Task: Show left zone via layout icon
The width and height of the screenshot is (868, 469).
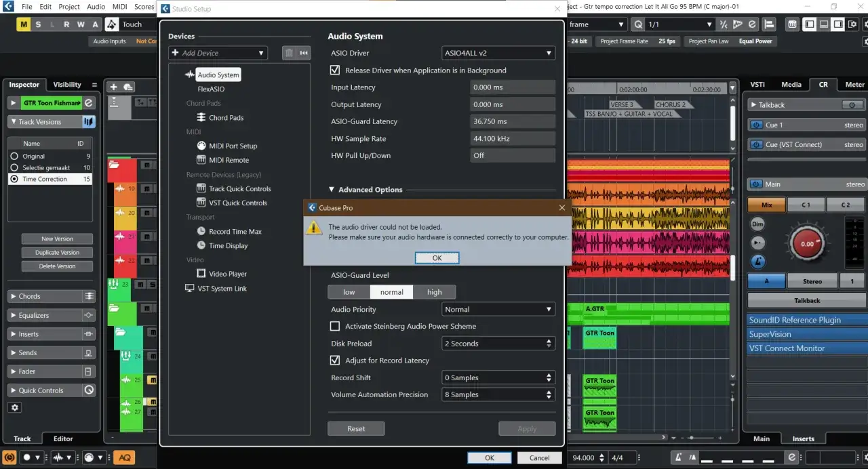Action: tap(809, 24)
